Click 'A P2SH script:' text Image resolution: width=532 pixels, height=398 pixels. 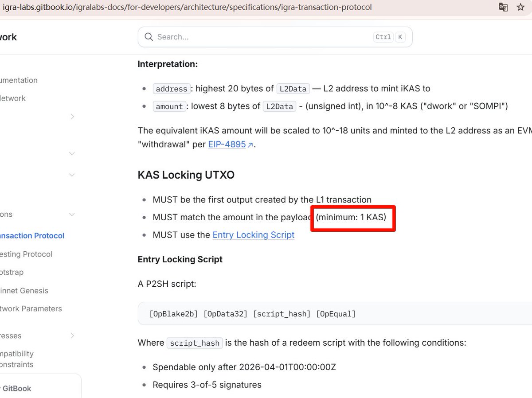(167, 284)
